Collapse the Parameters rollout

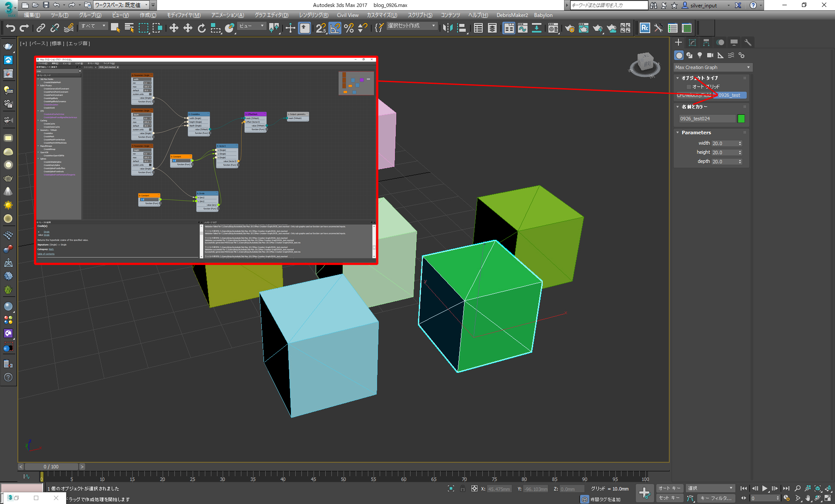click(696, 133)
